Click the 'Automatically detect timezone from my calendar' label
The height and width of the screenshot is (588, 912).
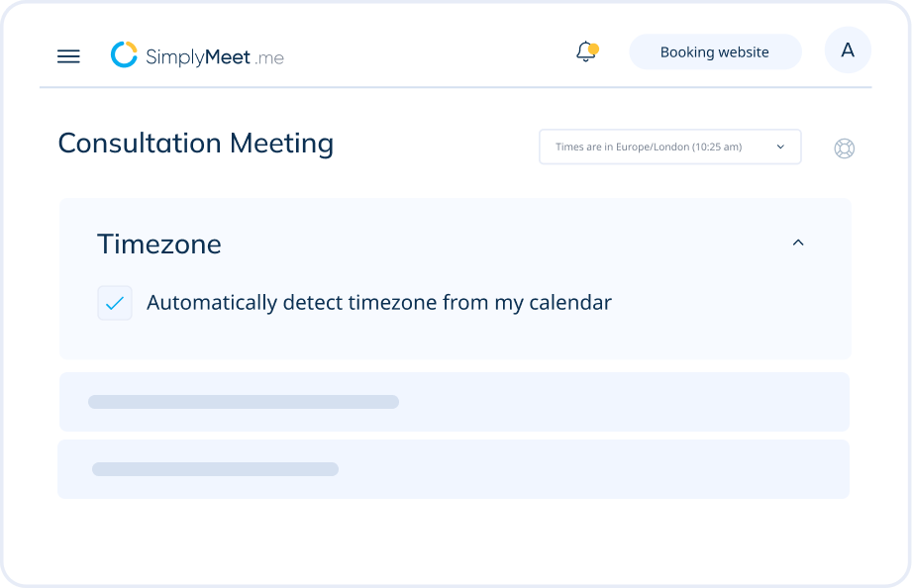[378, 303]
